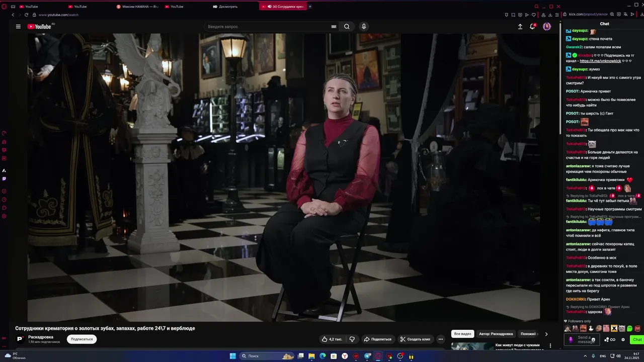Pick the green emote in the emote bar
The image size is (644, 362).
pos(629,328)
